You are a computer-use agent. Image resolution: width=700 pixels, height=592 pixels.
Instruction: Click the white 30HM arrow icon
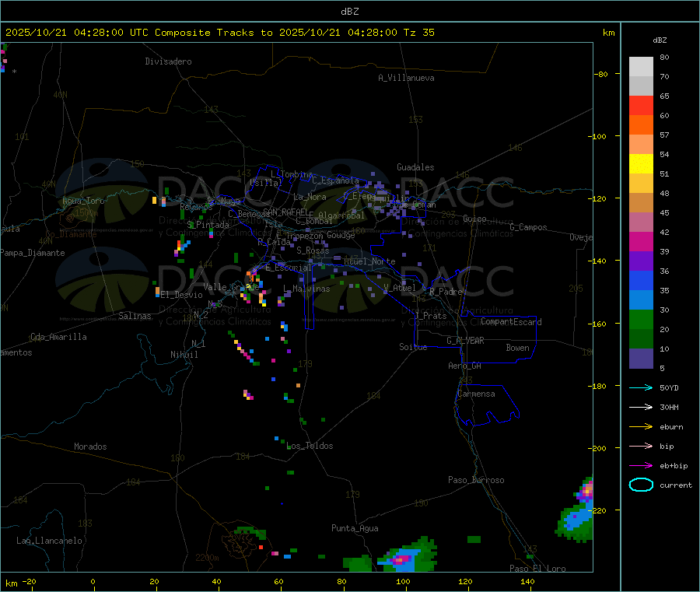641,407
